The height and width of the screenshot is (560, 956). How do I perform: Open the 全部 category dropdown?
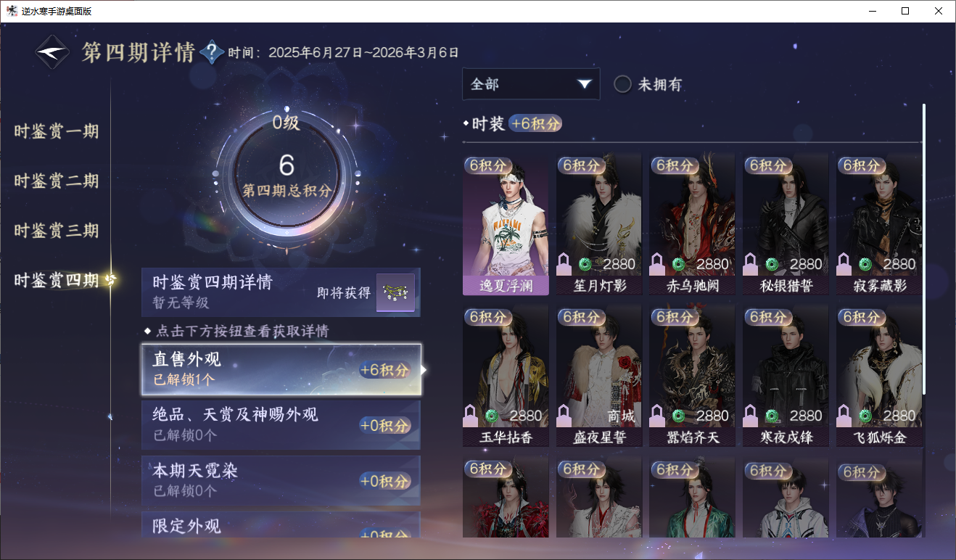(531, 84)
